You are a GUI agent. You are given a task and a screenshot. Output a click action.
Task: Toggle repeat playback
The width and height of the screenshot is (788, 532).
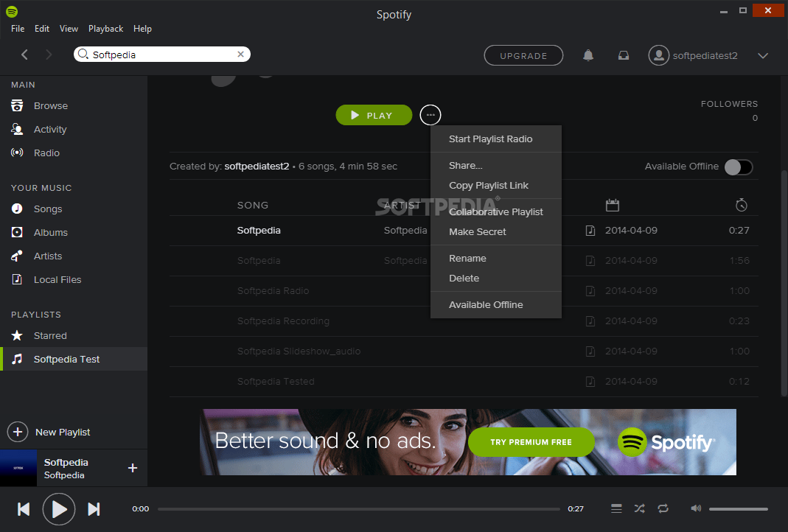pyautogui.click(x=663, y=508)
